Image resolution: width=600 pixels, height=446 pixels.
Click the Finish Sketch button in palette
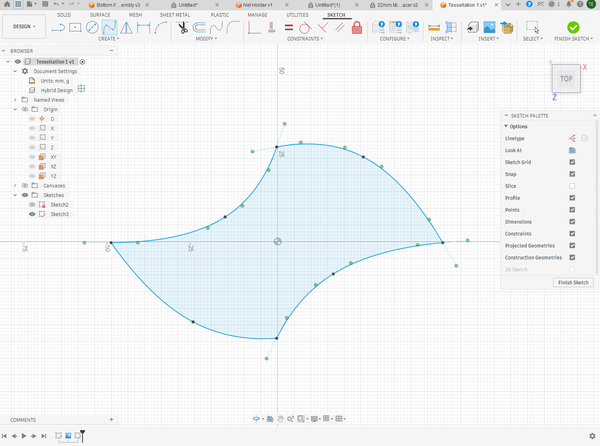click(x=573, y=282)
